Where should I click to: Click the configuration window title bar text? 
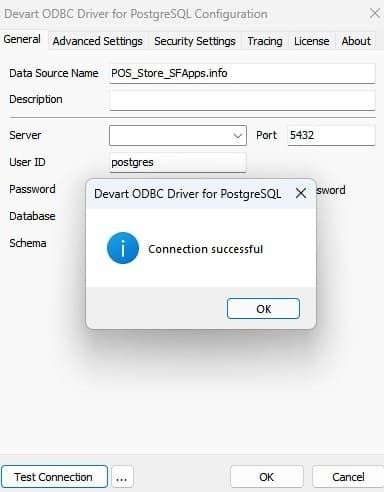click(136, 14)
